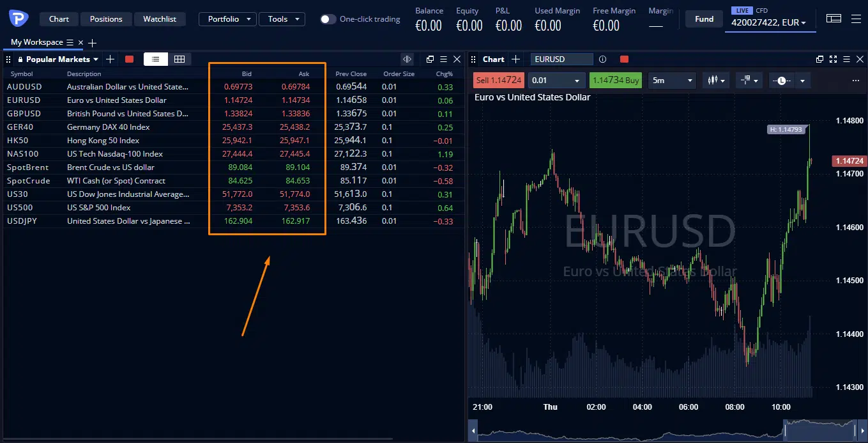Click the HK50 ask price 25,947.1
Viewport: 868px width, 443px height.
click(x=294, y=141)
